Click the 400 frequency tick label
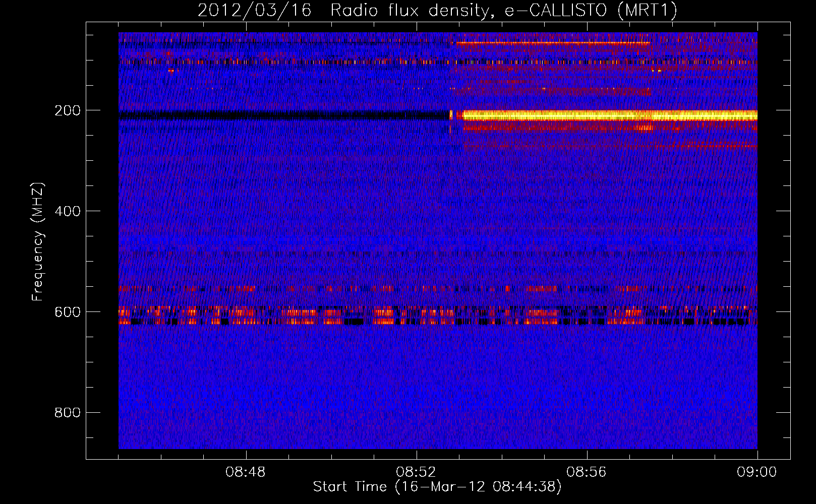816x504 pixels. [x=68, y=211]
